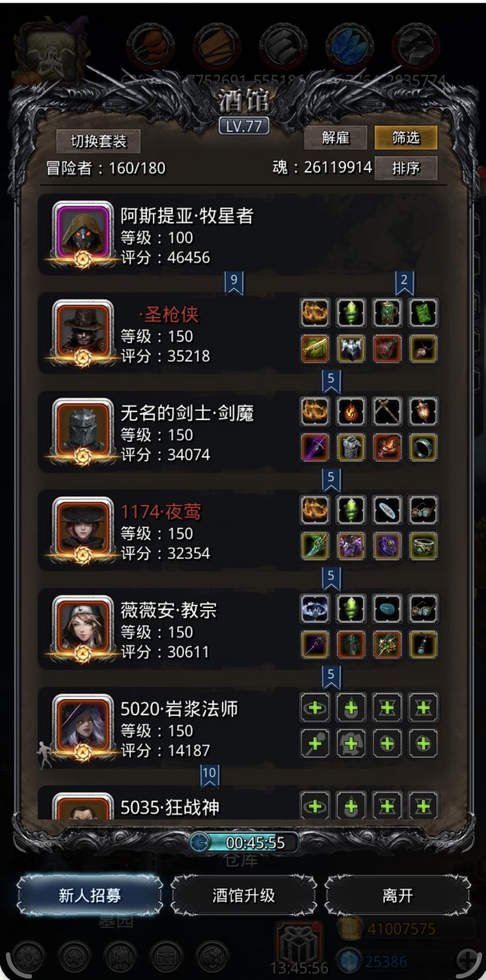Viewport: 486px width, 980px height.
Task: Click the 00:45:55 timer bar
Action: [x=243, y=842]
